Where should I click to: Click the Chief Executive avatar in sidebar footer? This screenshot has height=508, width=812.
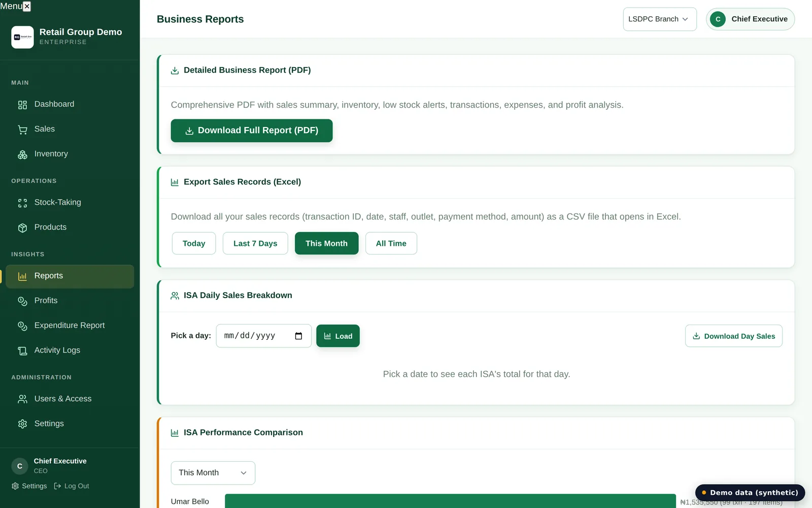20,466
